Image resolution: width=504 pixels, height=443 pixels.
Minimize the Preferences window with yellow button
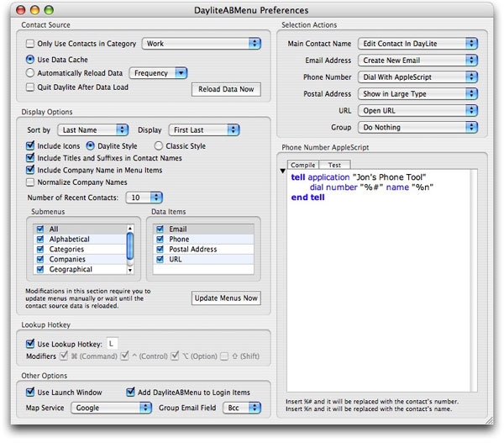tap(34, 10)
